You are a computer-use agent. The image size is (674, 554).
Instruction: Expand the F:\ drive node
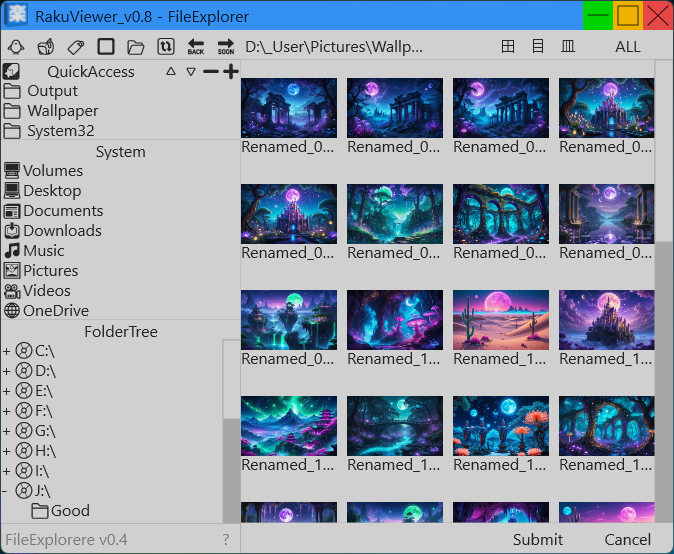(x=6, y=411)
